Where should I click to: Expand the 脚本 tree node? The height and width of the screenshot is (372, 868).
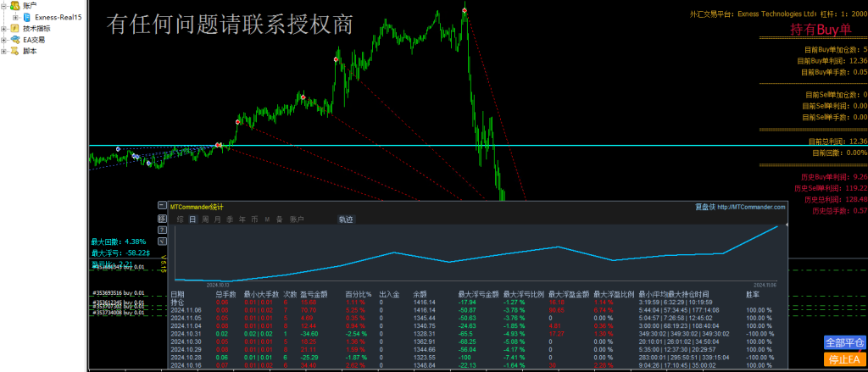pyautogui.click(x=4, y=51)
